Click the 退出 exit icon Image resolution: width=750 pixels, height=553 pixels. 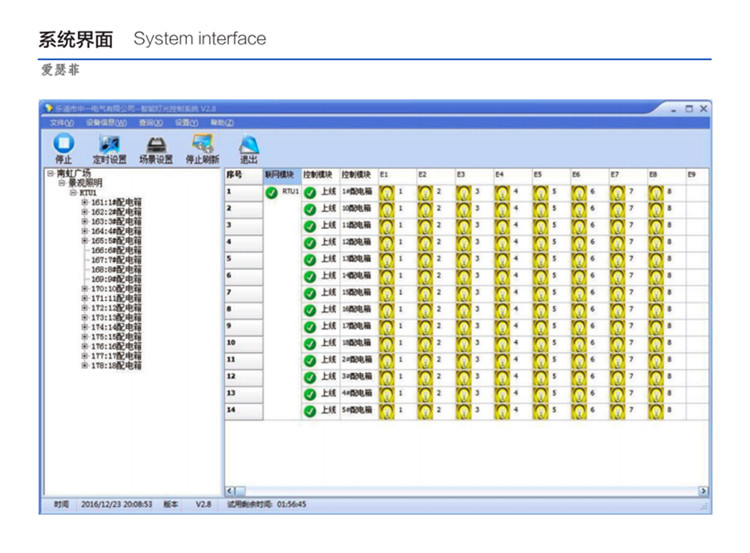tap(249, 144)
